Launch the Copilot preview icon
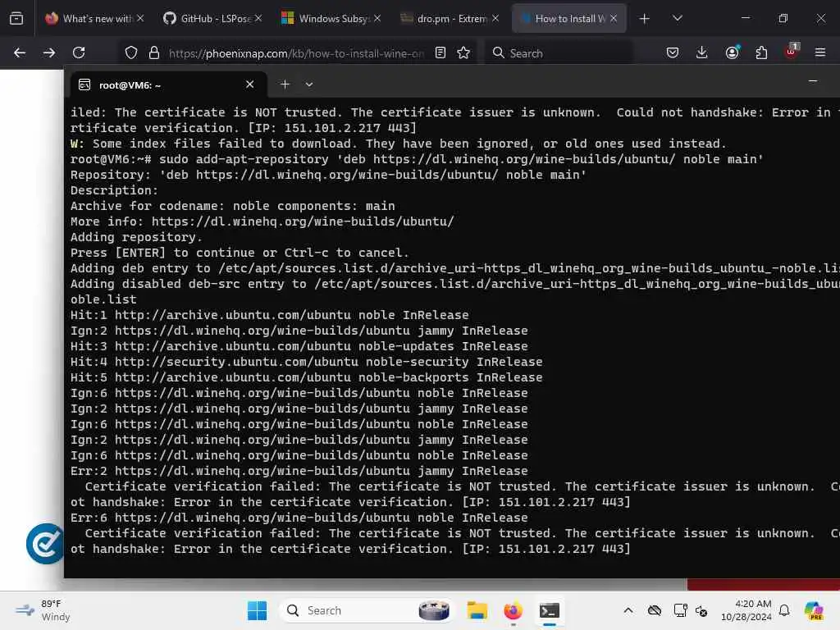The image size is (840, 630). click(814, 610)
